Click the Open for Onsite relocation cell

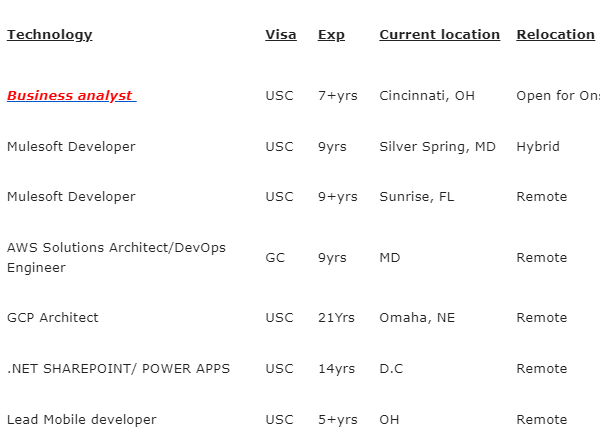pyautogui.click(x=558, y=96)
